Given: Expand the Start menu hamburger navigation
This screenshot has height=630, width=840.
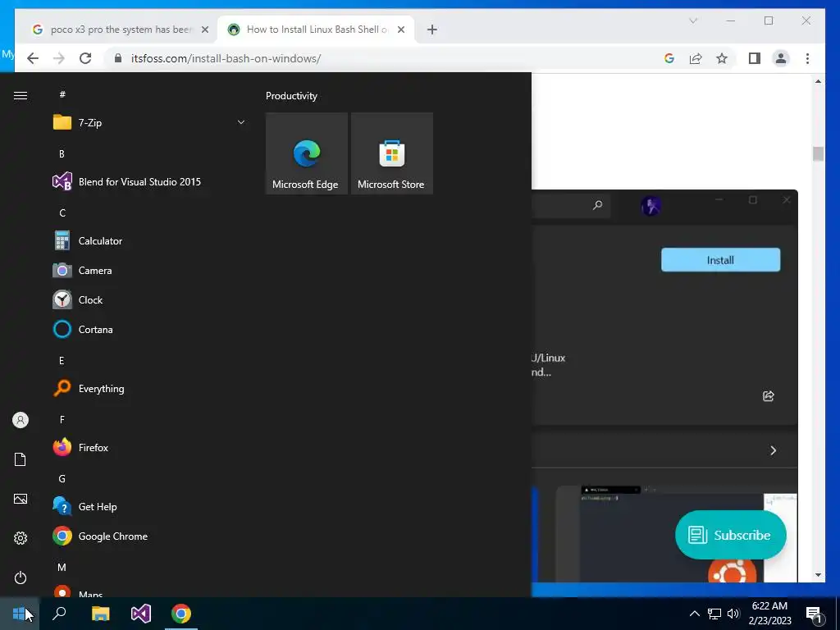Looking at the screenshot, I should [21, 96].
